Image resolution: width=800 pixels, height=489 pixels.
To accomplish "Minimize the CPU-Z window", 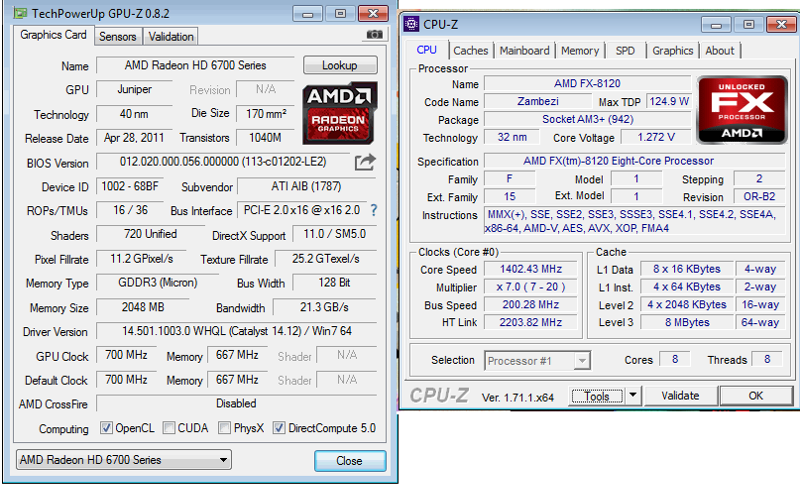I will pos(716,25).
